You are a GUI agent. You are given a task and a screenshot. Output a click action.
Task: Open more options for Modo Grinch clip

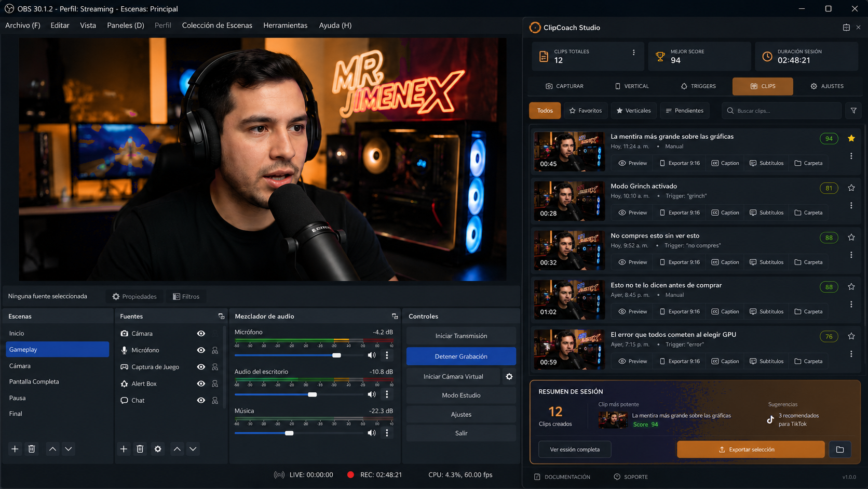pyautogui.click(x=851, y=205)
